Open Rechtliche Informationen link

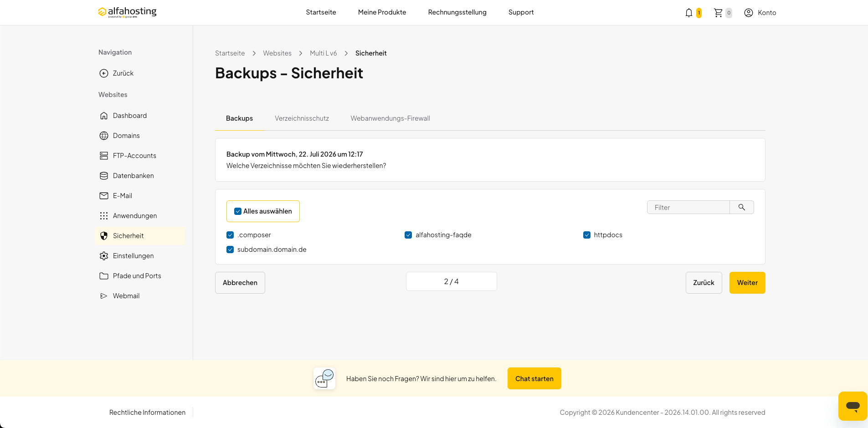click(147, 413)
